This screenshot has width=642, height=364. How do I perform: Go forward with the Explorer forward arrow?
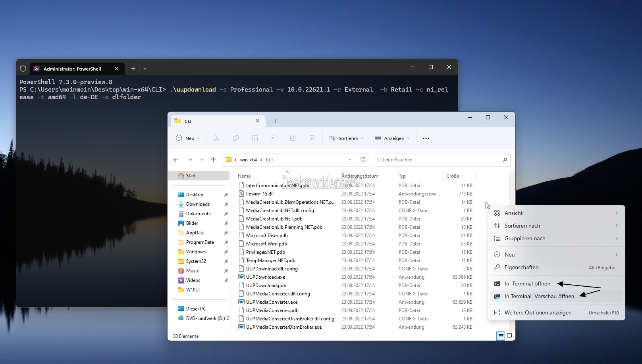tap(190, 160)
